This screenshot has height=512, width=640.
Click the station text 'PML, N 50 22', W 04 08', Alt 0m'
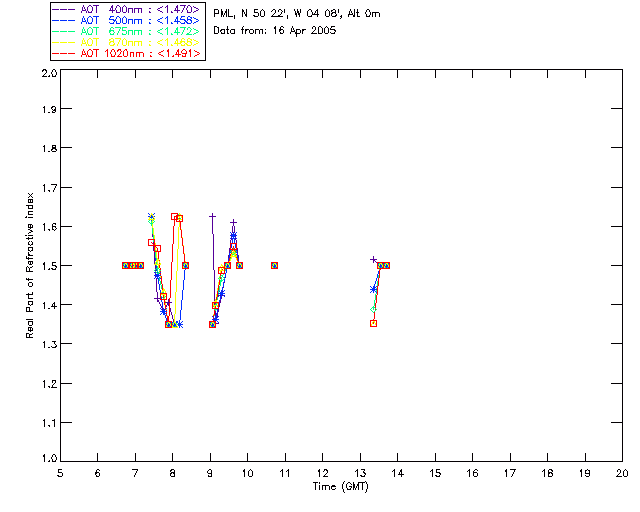297,14
